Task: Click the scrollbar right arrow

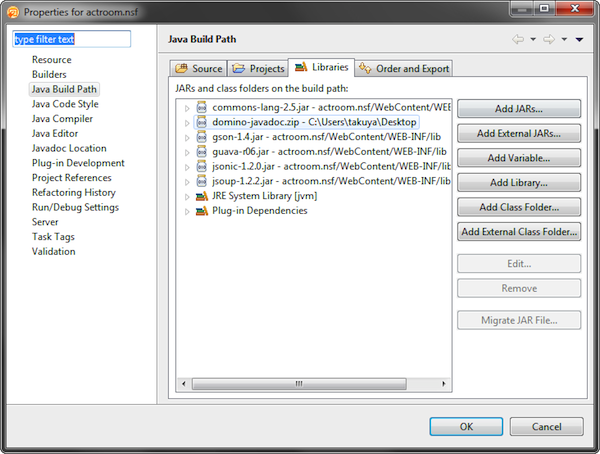Action: pos(444,384)
